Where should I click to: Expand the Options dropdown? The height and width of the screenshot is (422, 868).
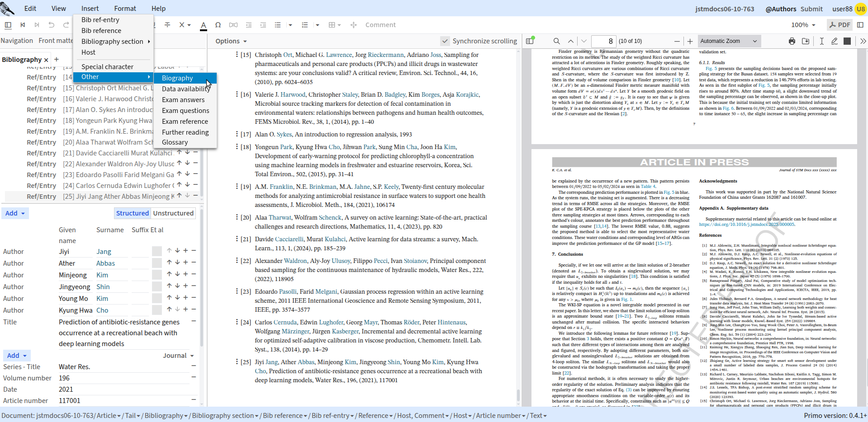click(231, 41)
